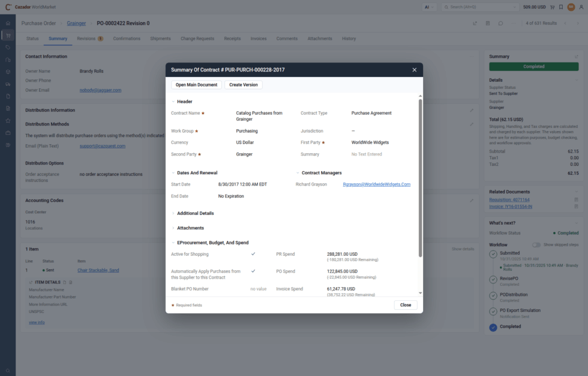This screenshot has width=588, height=376.
Task: Open the AI dropdown in top bar
Action: [x=429, y=7]
